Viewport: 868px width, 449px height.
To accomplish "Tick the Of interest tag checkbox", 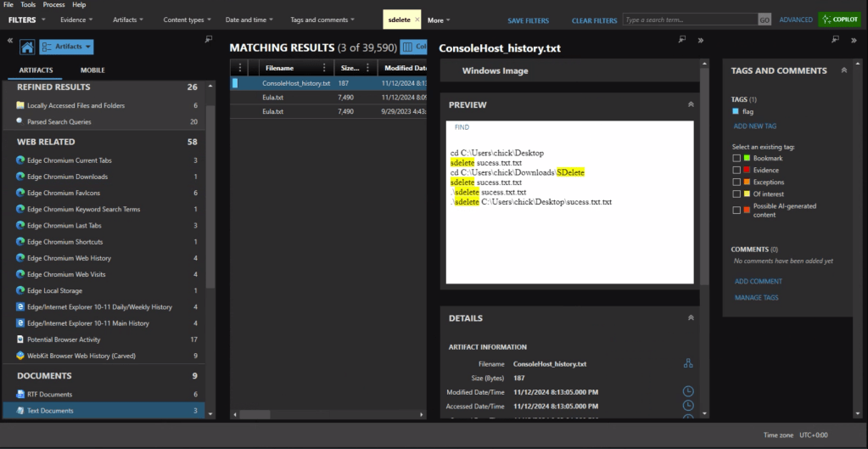I will 736,194.
